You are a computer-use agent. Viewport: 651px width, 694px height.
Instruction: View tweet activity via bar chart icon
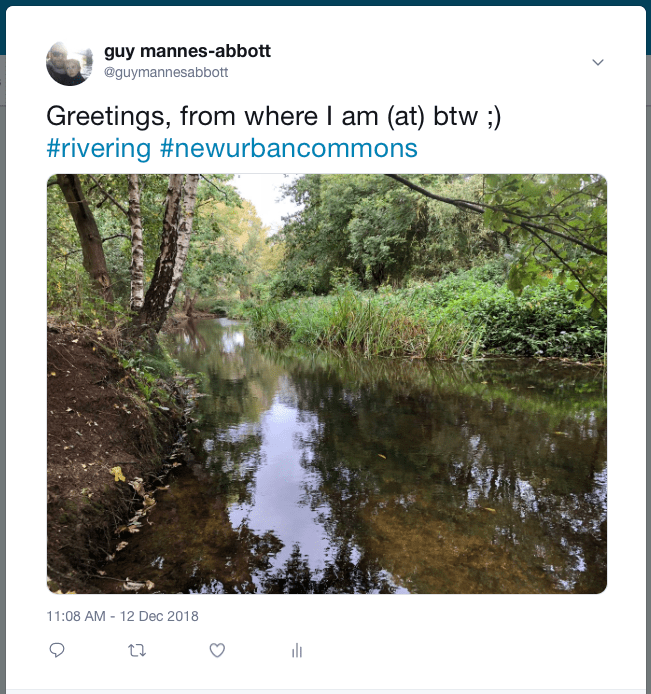point(297,650)
